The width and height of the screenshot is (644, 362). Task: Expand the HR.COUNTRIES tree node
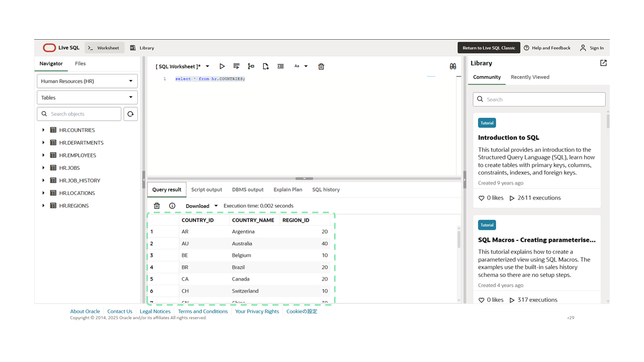point(44,130)
